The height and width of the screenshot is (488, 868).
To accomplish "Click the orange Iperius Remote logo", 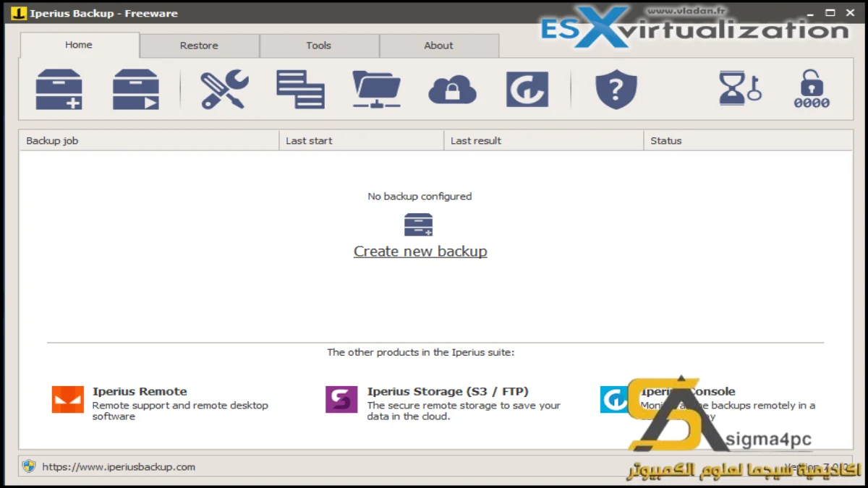I will [68, 399].
